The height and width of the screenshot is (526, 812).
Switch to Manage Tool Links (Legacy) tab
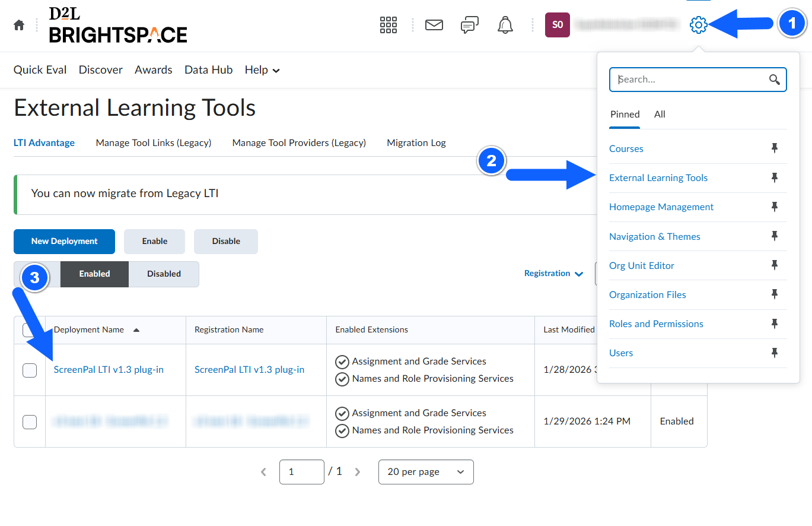click(x=154, y=142)
